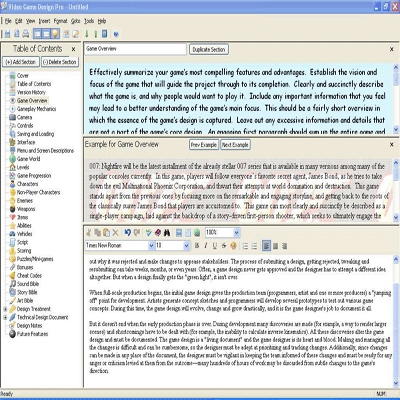Click the green up arrow move-section icon

click(96, 34)
